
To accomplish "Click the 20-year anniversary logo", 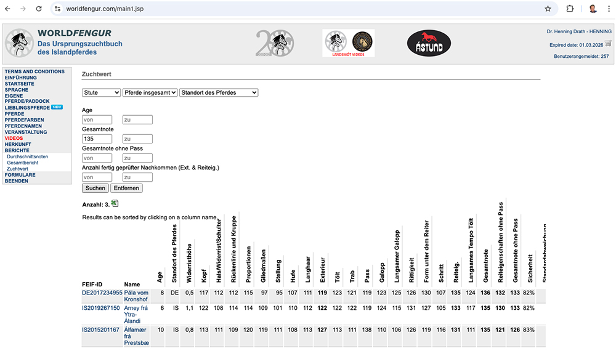I will tap(275, 43).
